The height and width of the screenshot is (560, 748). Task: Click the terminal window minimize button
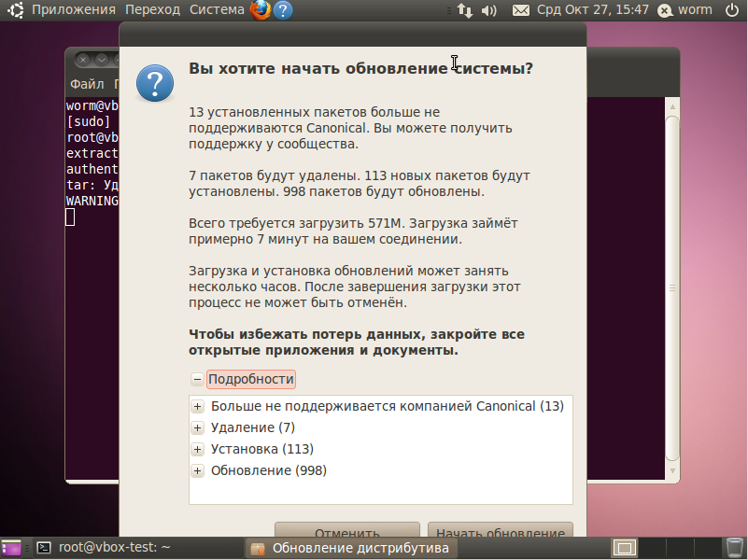(x=101, y=60)
